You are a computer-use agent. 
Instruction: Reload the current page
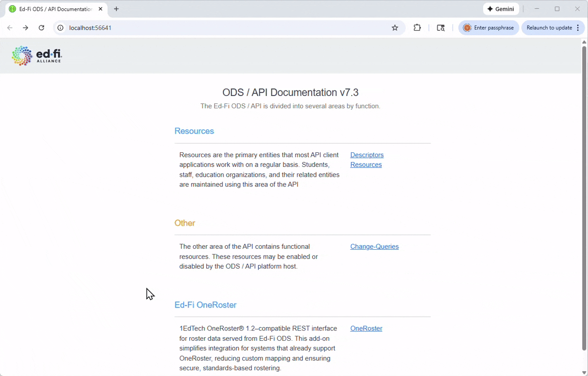42,28
